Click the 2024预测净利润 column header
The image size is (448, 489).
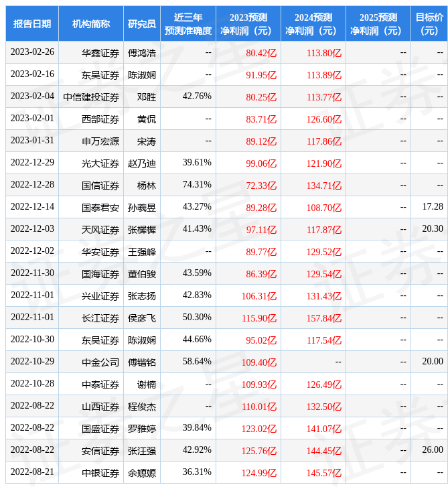(x=313, y=24)
